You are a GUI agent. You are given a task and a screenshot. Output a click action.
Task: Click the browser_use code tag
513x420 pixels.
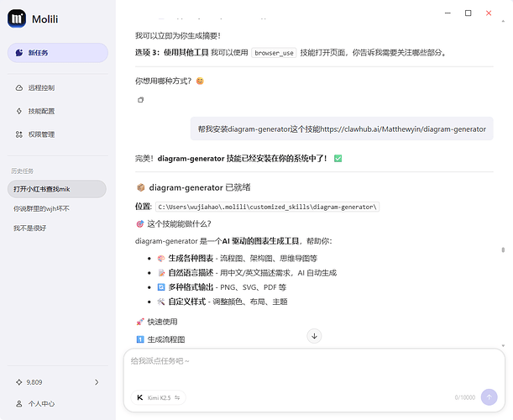pyautogui.click(x=274, y=53)
